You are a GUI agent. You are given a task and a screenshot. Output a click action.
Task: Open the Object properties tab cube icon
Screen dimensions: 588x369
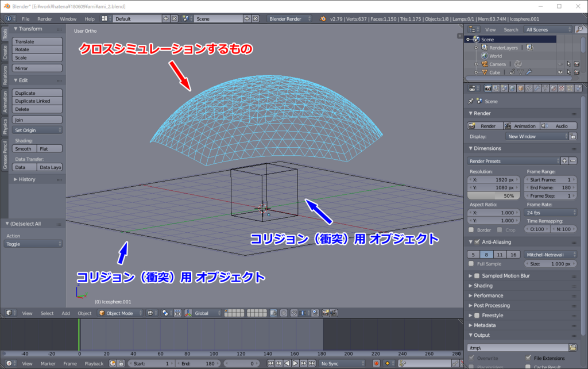click(520, 88)
